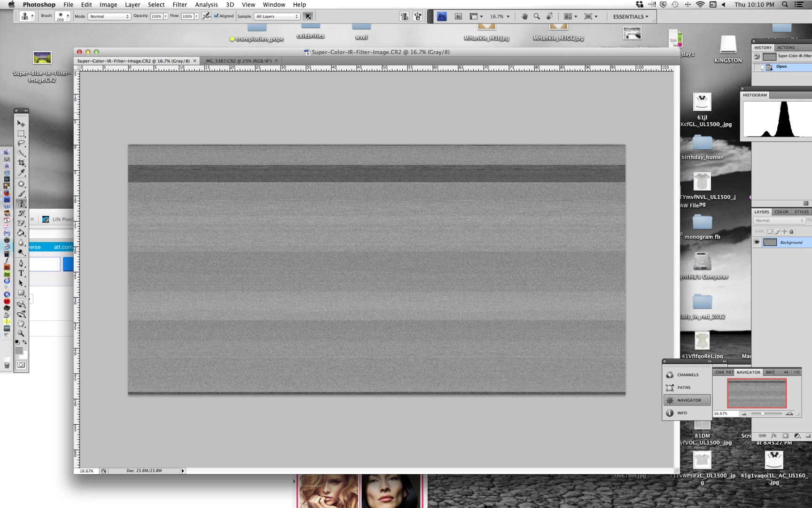This screenshot has height=508, width=812.
Task: Select the Open history state
Action: pyautogui.click(x=782, y=67)
